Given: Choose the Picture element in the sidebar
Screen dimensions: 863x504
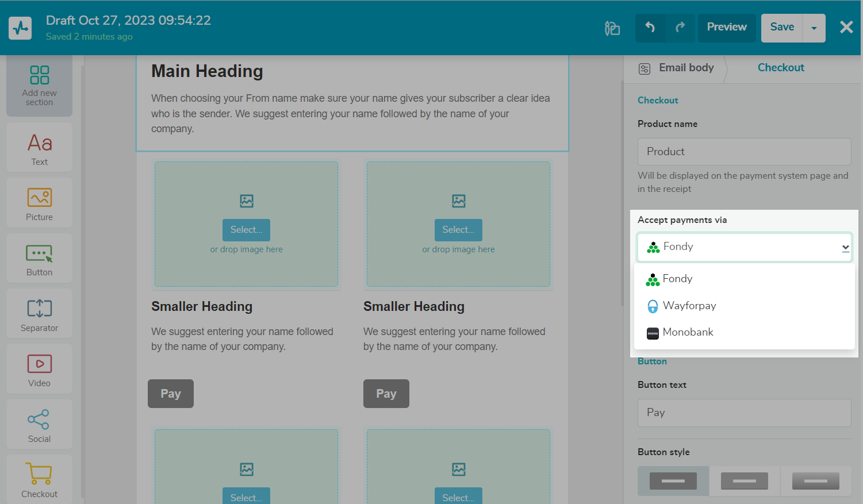Looking at the screenshot, I should 40,203.
